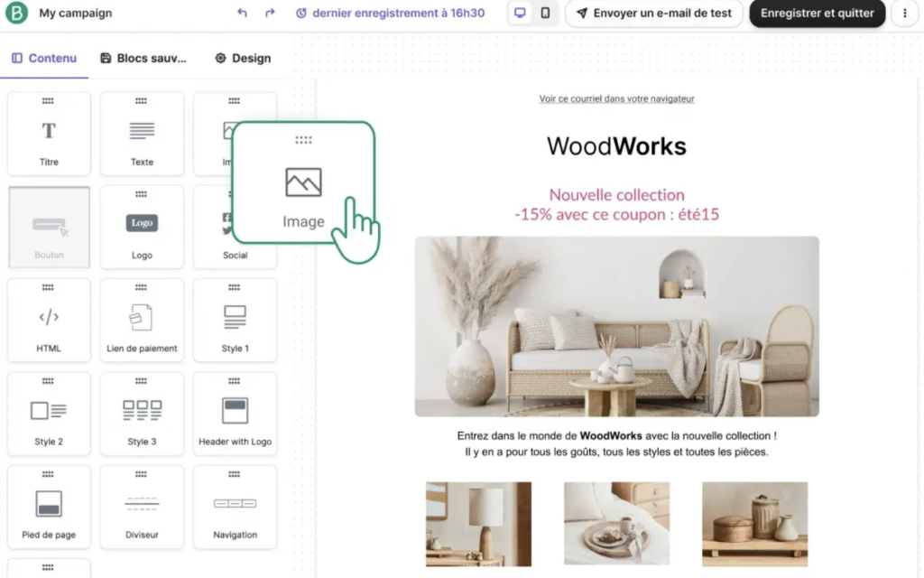
Task: Switch to mobile preview mode
Action: point(545,13)
